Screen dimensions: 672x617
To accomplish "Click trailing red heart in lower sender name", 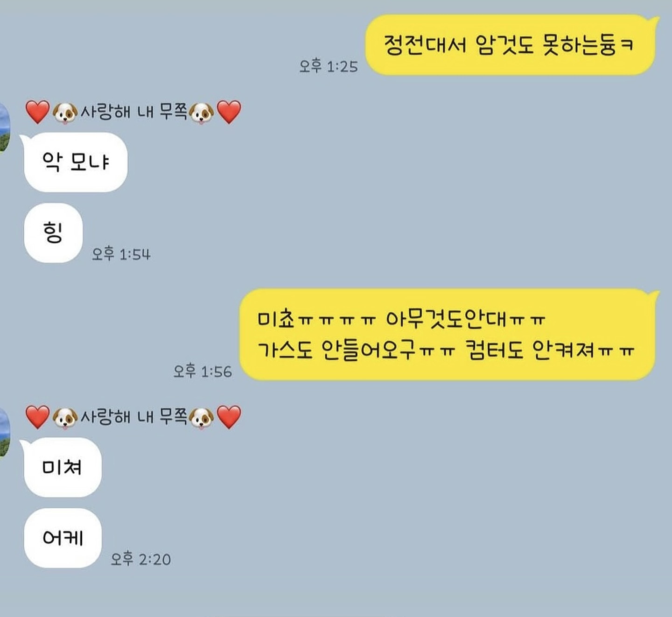I will 229,417.
